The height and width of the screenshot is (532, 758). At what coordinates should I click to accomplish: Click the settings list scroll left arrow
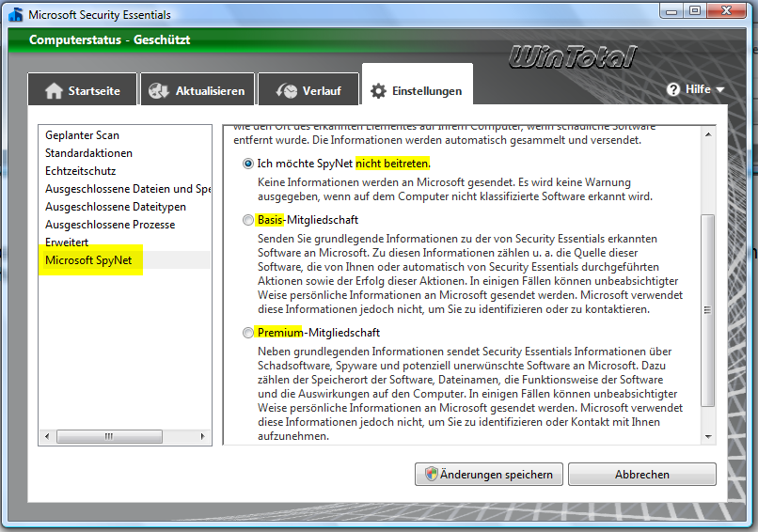pyautogui.click(x=46, y=436)
